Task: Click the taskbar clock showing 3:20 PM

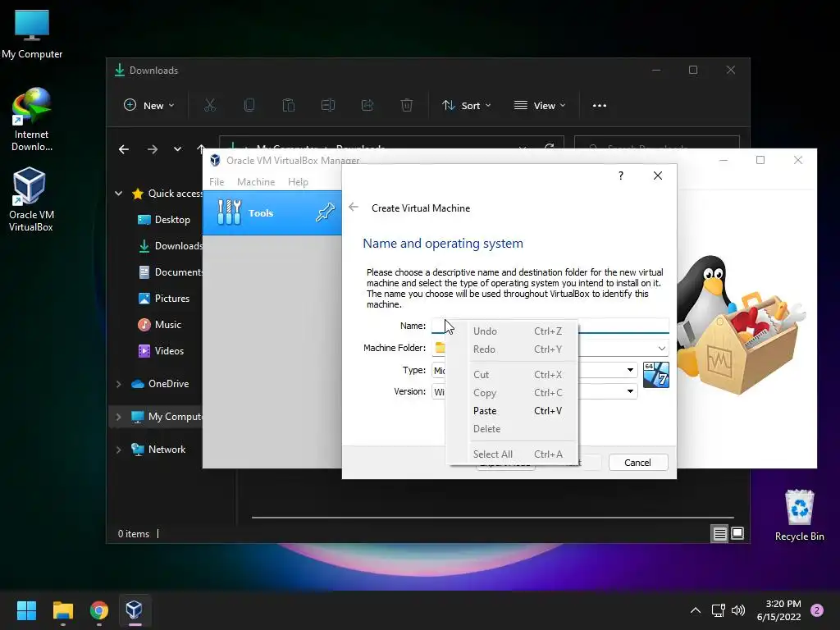Action: [778, 610]
